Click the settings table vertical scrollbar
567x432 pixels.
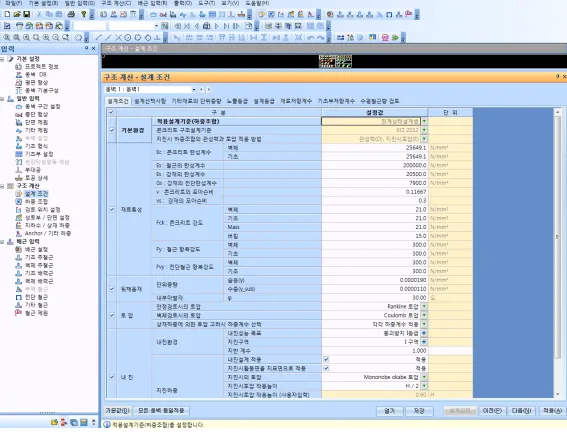tap(557, 253)
